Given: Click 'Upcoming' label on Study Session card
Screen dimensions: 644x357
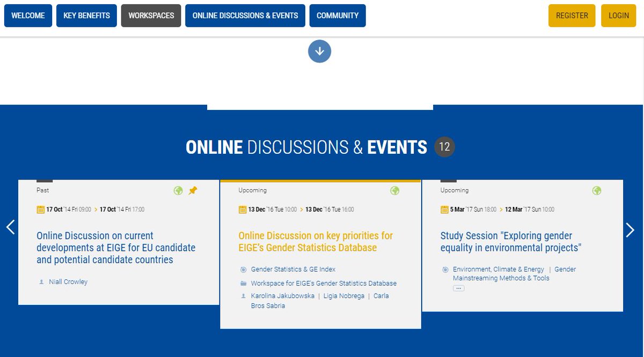Looking at the screenshot, I should pyautogui.click(x=455, y=190).
